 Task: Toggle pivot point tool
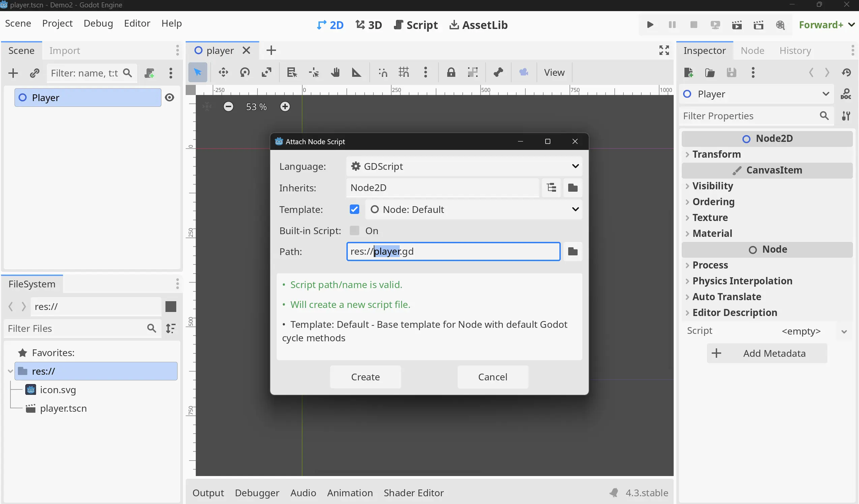(x=313, y=72)
